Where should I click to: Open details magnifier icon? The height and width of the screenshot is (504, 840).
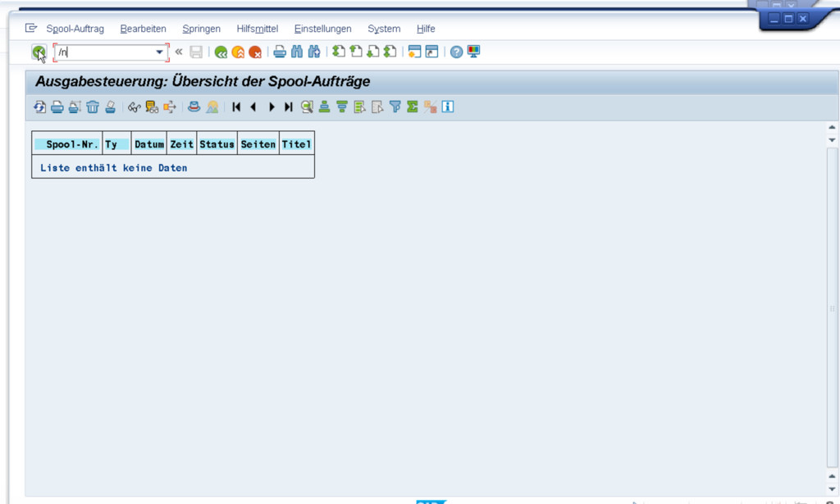pos(307,107)
